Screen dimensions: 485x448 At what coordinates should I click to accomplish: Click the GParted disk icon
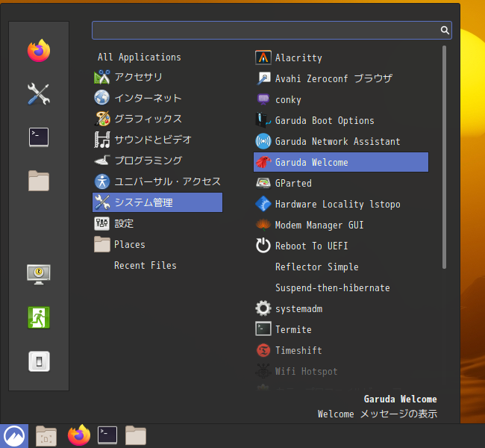263,183
